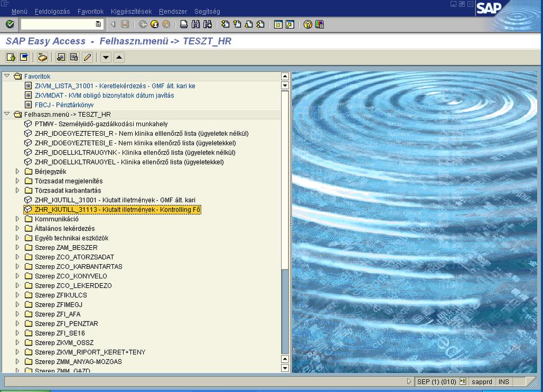543x392 pixels.
Task: Open ZKVM_LISTA_31001 Keretlekérdezés favorite
Action: coord(115,86)
